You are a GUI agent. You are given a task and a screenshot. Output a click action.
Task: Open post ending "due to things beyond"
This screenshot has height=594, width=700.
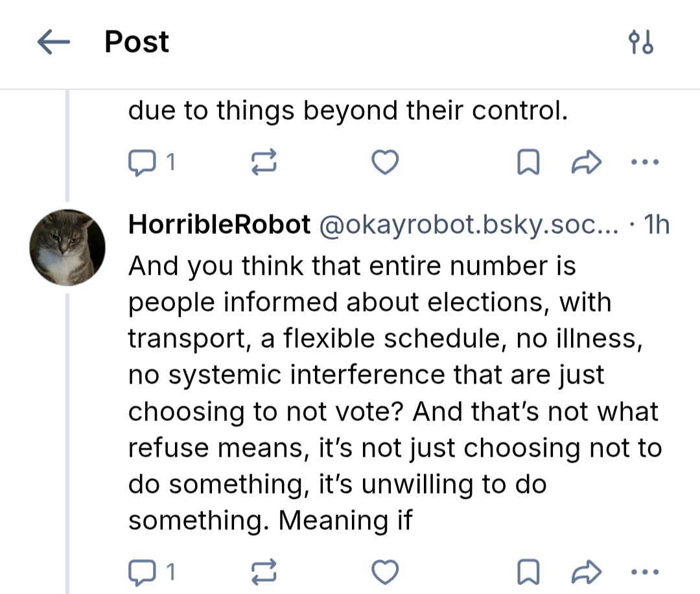pyautogui.click(x=347, y=111)
